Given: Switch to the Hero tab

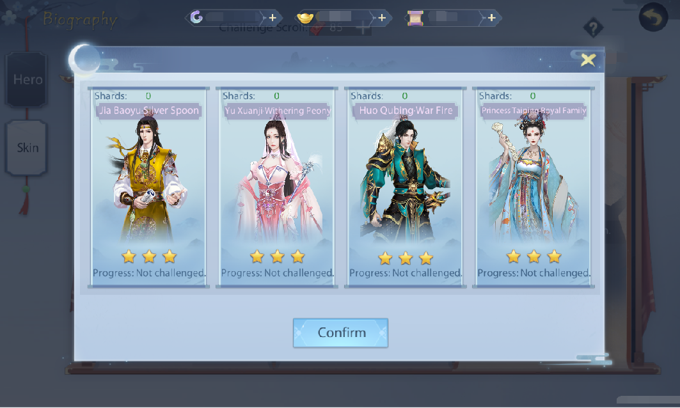Looking at the screenshot, I should tap(26, 80).
